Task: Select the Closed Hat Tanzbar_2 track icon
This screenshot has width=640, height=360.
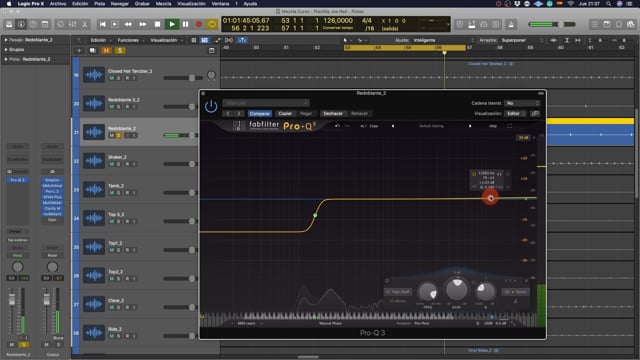Action: pos(94,75)
